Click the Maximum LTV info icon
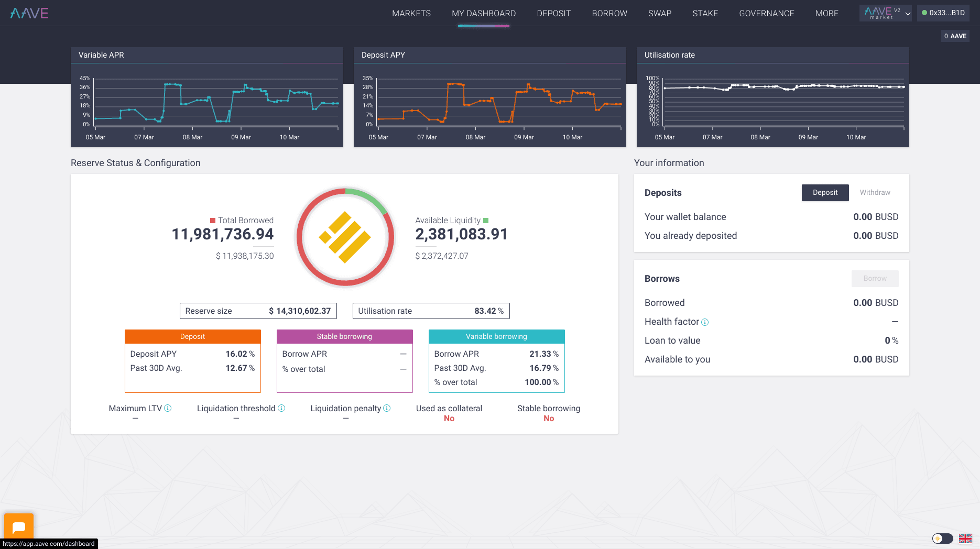Screen dimensions: 980x549 (x=168, y=408)
